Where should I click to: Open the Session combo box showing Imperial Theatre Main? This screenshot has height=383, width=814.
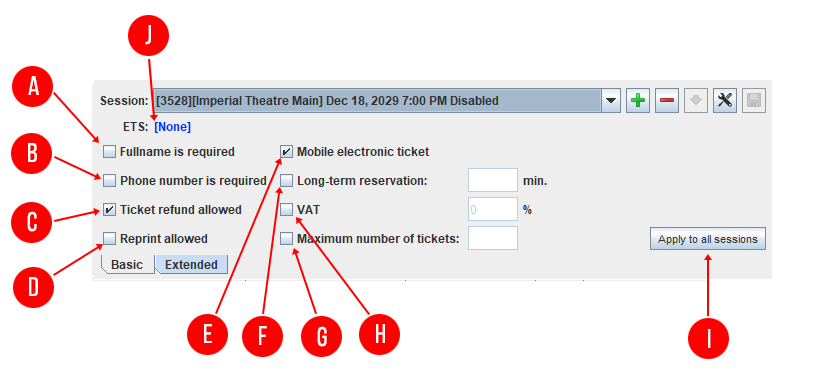[387, 101]
